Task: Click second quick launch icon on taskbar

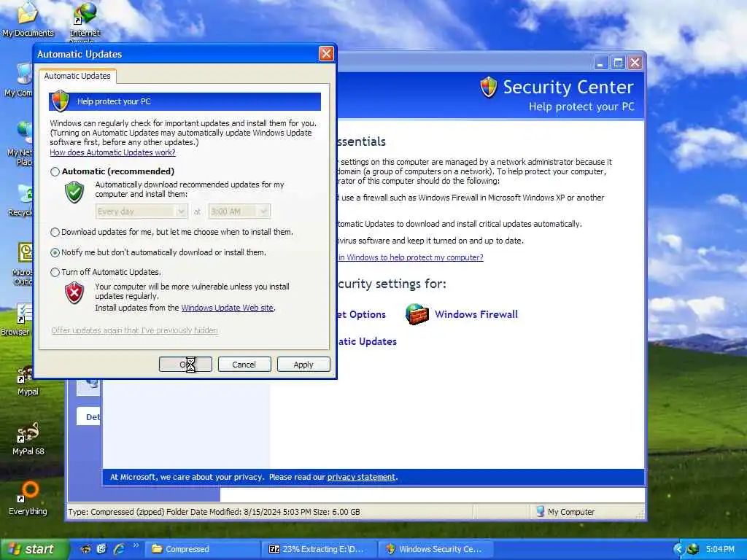Action: point(101,549)
